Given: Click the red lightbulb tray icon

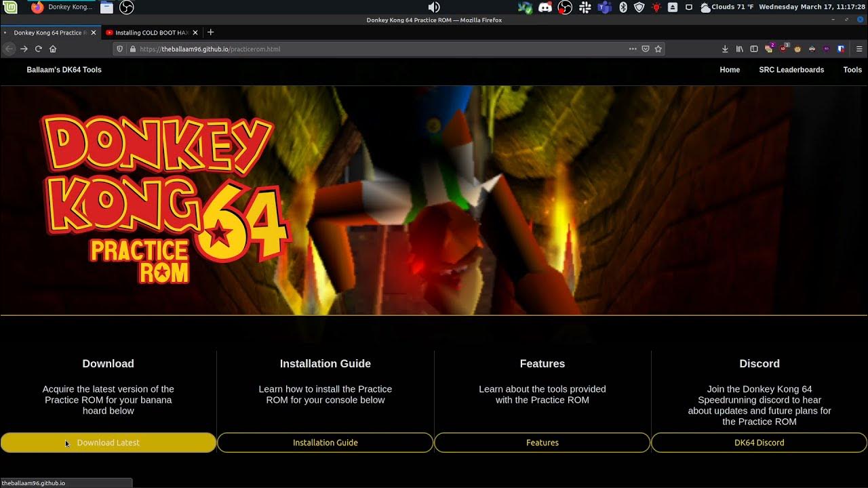Looking at the screenshot, I should (x=656, y=7).
